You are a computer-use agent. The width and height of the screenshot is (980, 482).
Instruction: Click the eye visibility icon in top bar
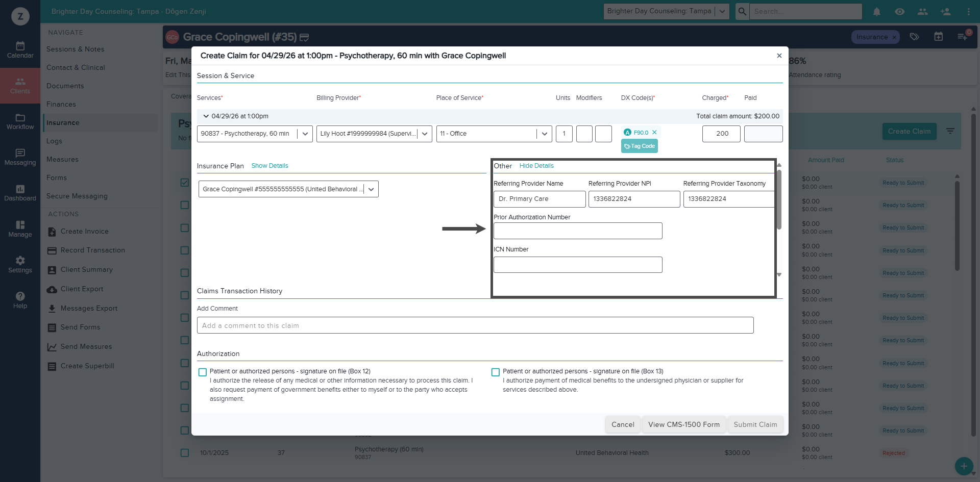pyautogui.click(x=900, y=11)
